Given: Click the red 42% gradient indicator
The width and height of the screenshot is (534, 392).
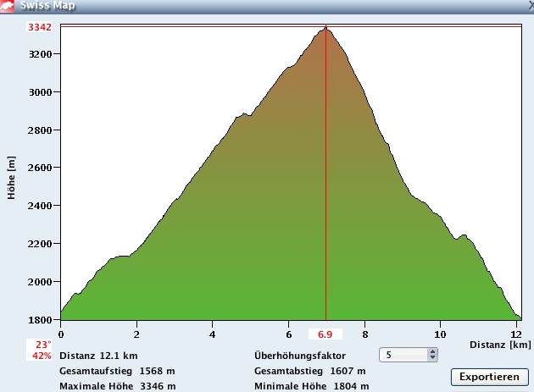Looking at the screenshot, I should tap(42, 356).
